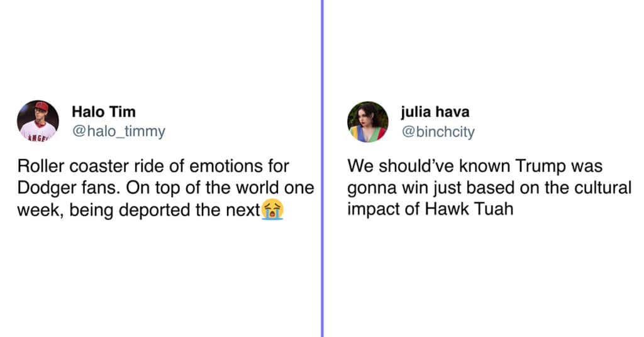The height and width of the screenshot is (337, 644).
Task: Open julia hava's profile avatar
Action: (367, 121)
